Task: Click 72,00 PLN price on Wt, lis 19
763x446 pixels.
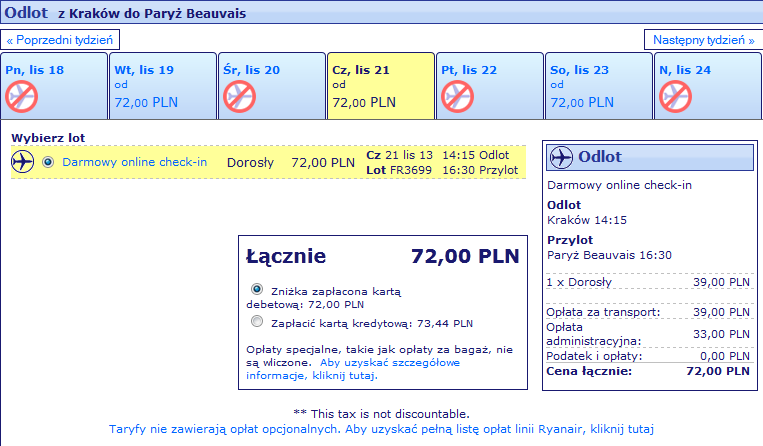Action: pos(146,103)
